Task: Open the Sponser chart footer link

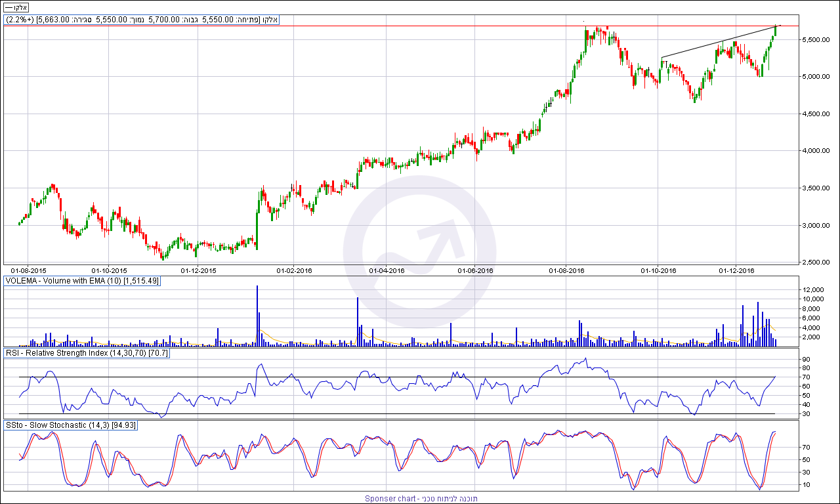Action: (421, 499)
